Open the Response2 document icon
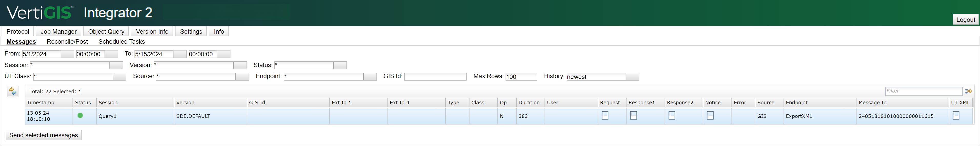The height and width of the screenshot is (146, 980). point(672,115)
